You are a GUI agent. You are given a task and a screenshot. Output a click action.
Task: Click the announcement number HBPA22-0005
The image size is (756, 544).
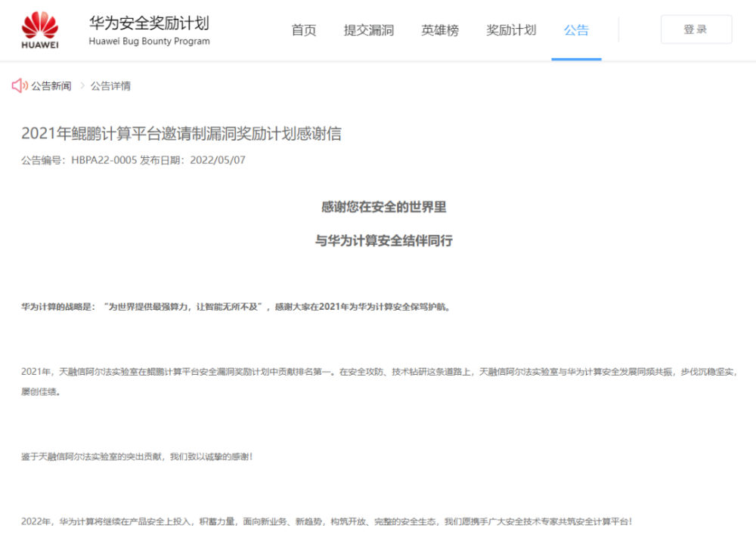click(x=104, y=160)
